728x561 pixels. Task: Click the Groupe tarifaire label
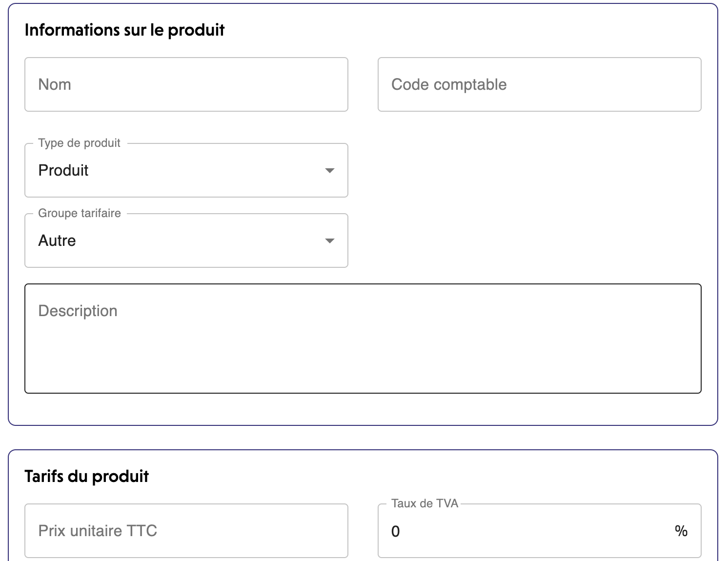coord(80,213)
